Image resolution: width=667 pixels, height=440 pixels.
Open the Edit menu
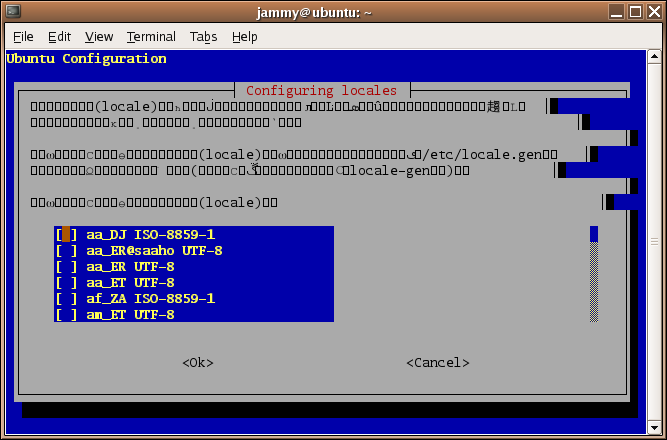tap(59, 37)
